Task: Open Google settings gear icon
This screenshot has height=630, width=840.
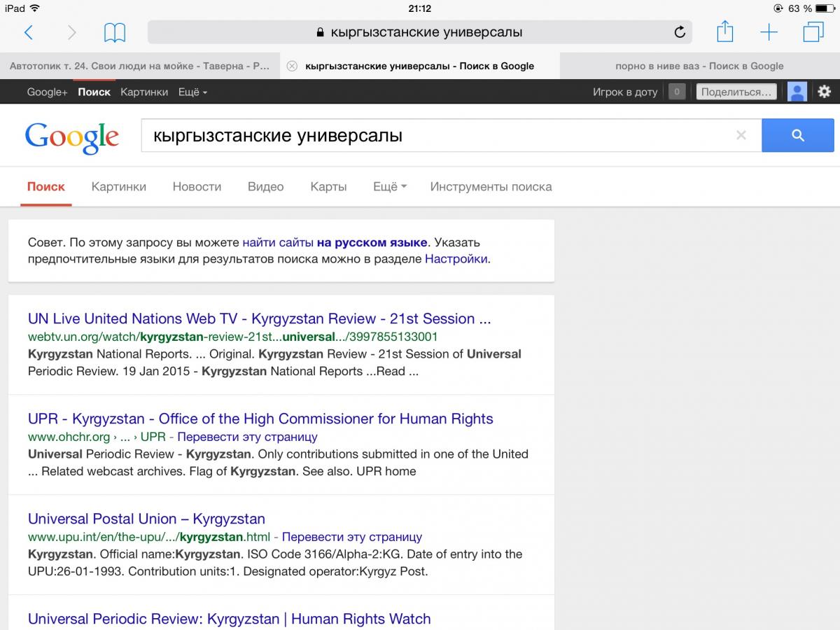Action: (x=824, y=92)
